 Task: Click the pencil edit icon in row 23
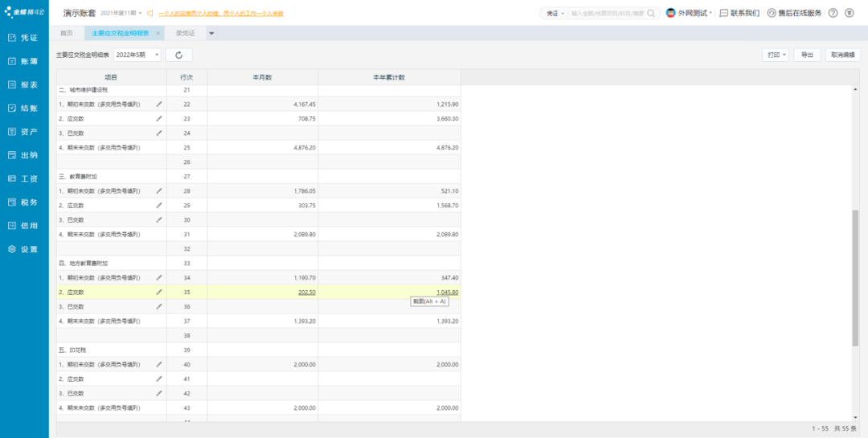point(159,118)
